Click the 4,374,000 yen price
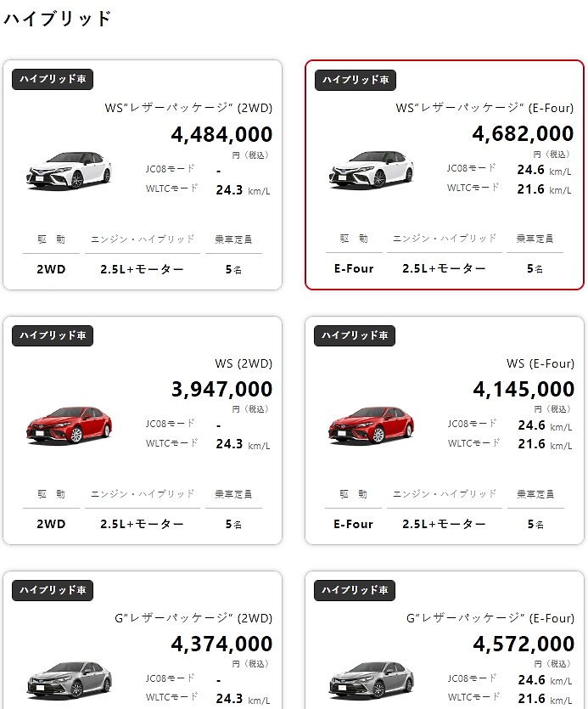The width and height of the screenshot is (588, 709). (221, 644)
